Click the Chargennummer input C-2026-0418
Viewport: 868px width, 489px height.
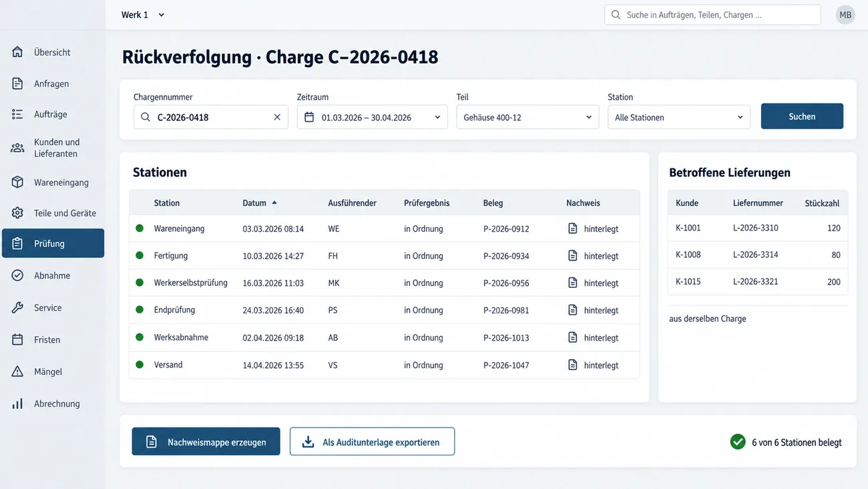pyautogui.click(x=211, y=117)
